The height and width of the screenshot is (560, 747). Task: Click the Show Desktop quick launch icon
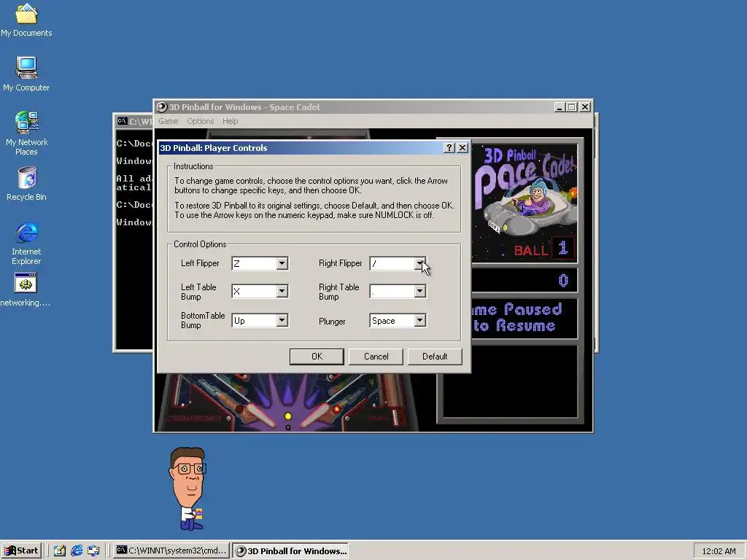pos(60,551)
